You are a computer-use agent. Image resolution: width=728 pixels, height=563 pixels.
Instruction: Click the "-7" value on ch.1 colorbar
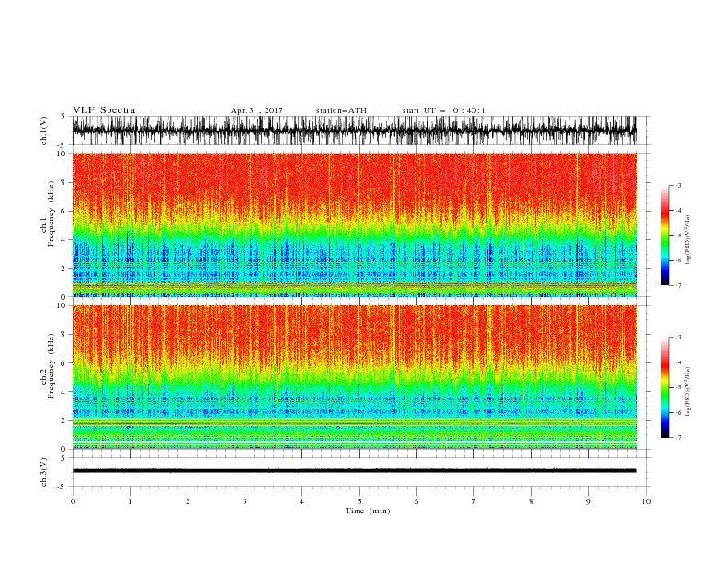coord(678,285)
